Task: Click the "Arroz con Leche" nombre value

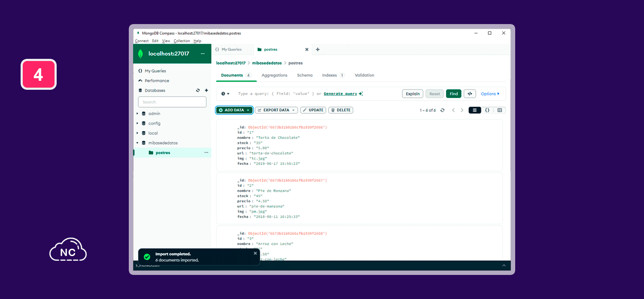Action: [x=274, y=244]
